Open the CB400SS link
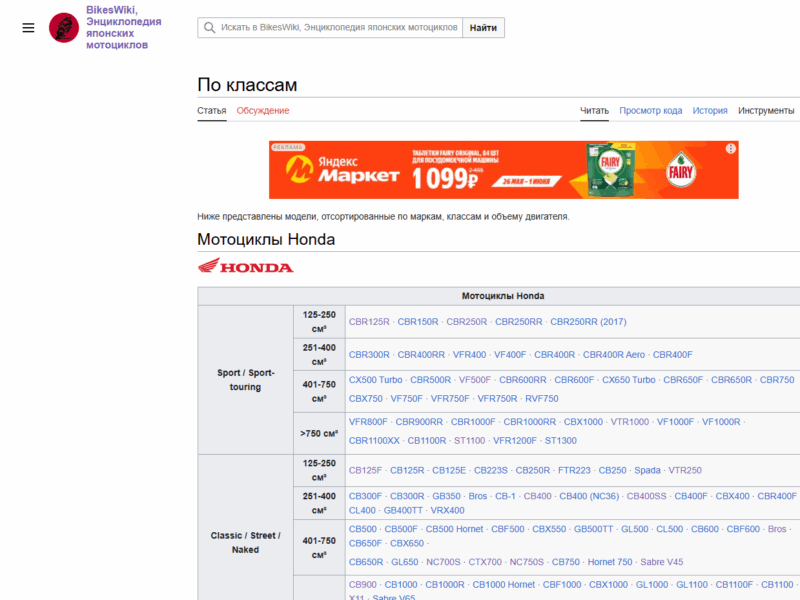Viewport: 800px width, 600px height. [646, 496]
